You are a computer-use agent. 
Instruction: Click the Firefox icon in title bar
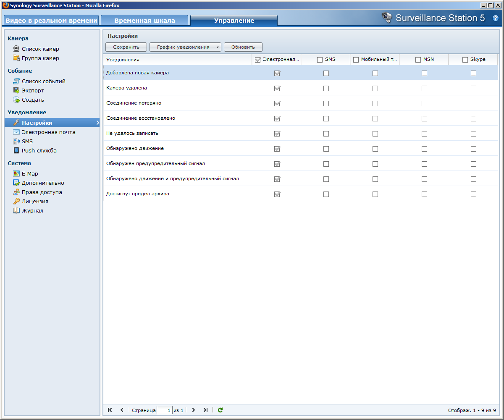pos(6,5)
